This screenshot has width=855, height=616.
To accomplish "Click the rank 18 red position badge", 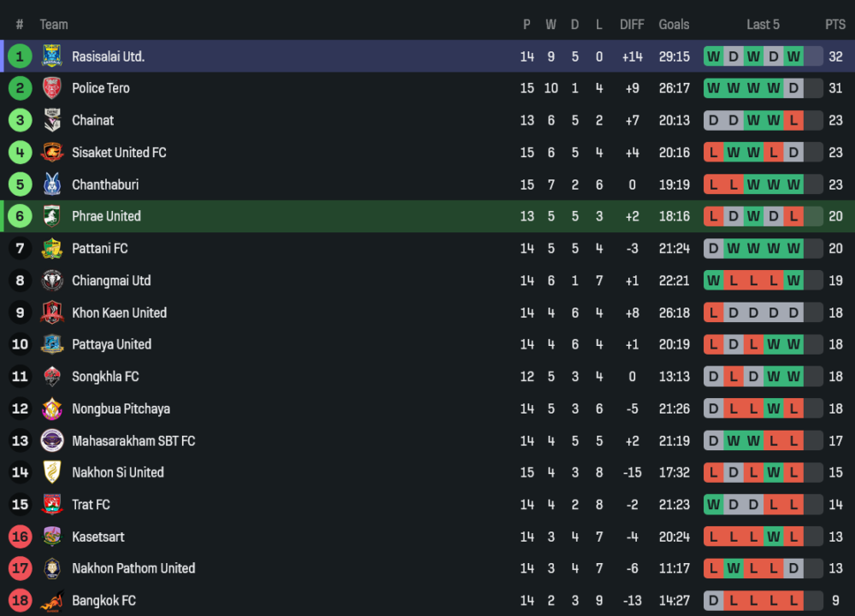I will (x=20, y=601).
